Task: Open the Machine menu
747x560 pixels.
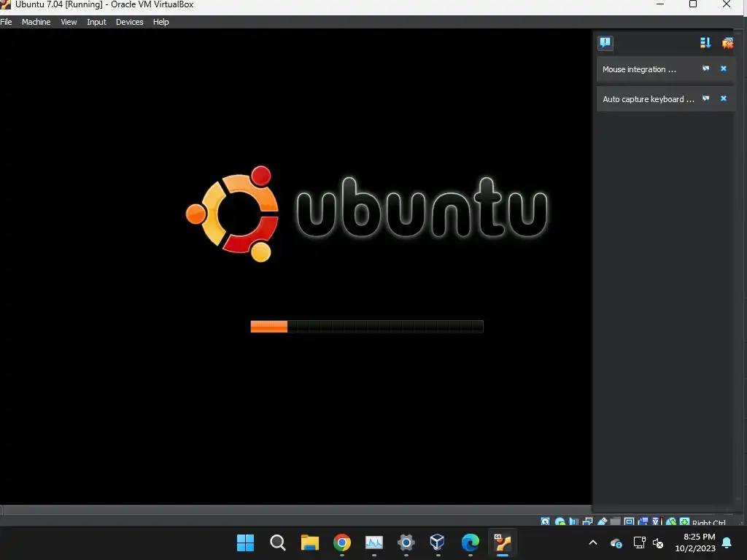Action: pyautogui.click(x=36, y=22)
